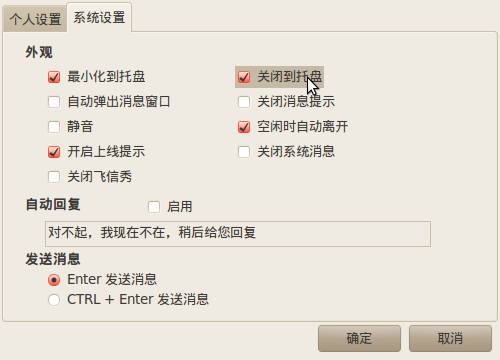The image size is (500, 360).
Task: Uncheck the 最小化到托盘 checkbox
Action: [54, 77]
